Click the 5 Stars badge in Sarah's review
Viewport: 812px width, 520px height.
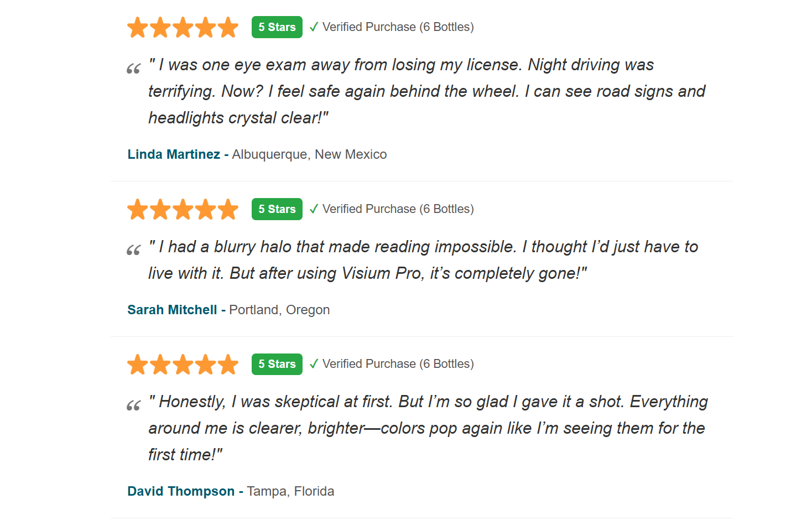point(277,209)
